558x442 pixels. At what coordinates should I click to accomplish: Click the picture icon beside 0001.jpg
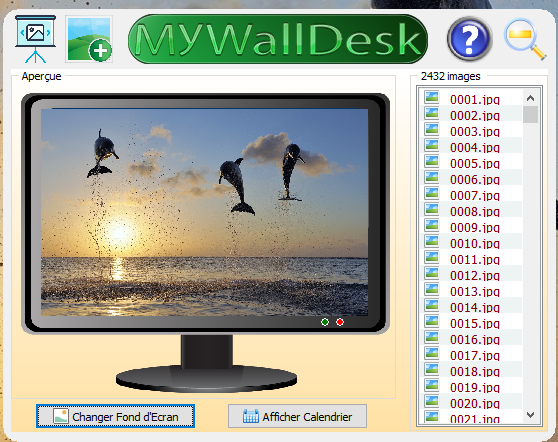click(432, 97)
